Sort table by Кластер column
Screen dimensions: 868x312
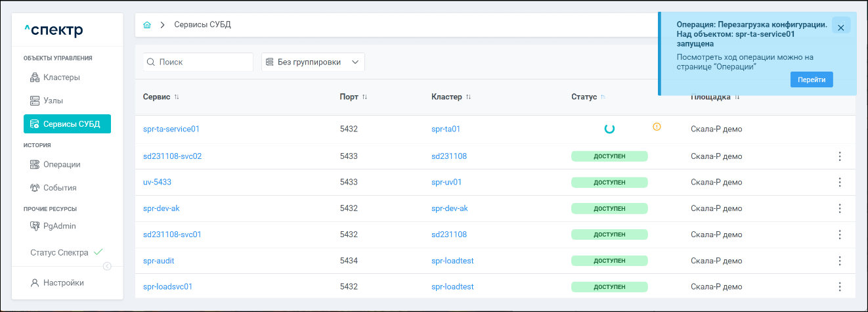(x=468, y=97)
